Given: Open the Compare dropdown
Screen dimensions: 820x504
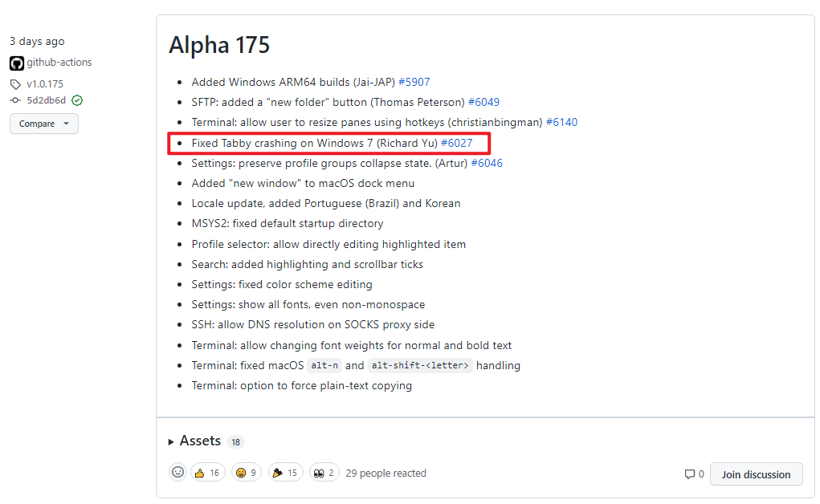Looking at the screenshot, I should [44, 124].
